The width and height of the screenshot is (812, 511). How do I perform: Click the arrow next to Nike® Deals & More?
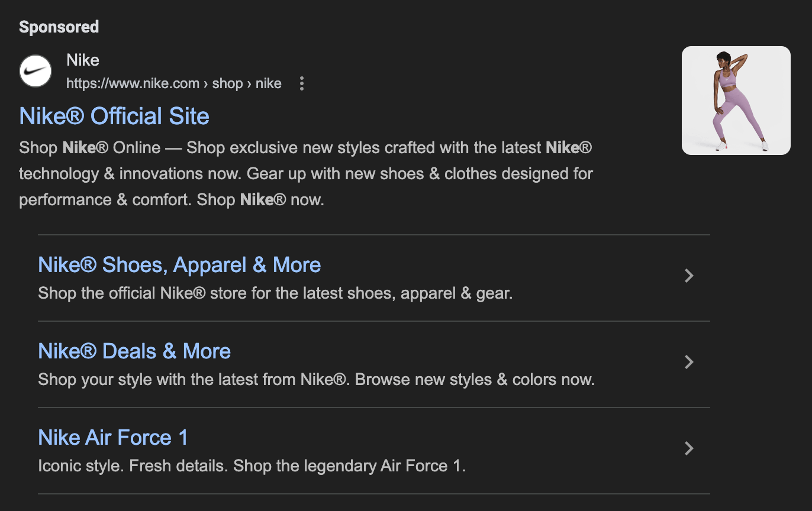coord(688,362)
